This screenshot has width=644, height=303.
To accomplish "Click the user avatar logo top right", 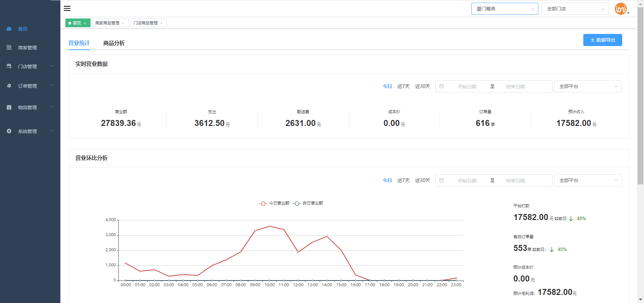I will tap(621, 9).
